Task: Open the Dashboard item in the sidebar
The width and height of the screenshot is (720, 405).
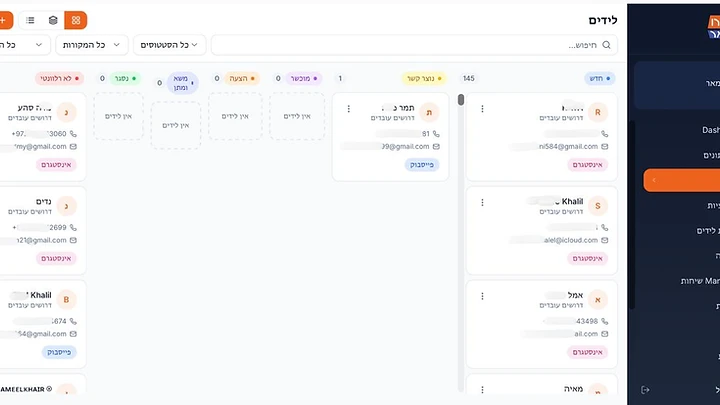Action: tap(711, 130)
